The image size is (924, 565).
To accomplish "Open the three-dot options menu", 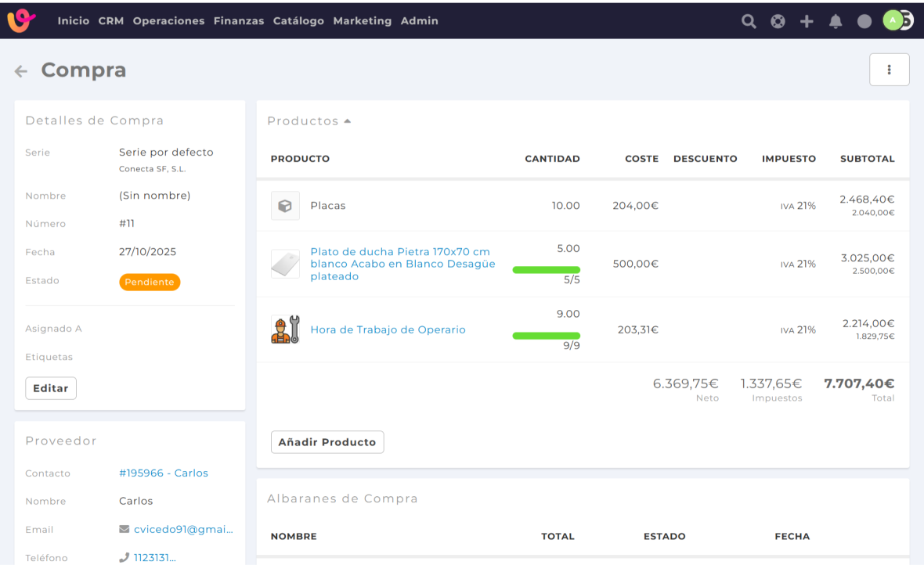I will [x=889, y=70].
